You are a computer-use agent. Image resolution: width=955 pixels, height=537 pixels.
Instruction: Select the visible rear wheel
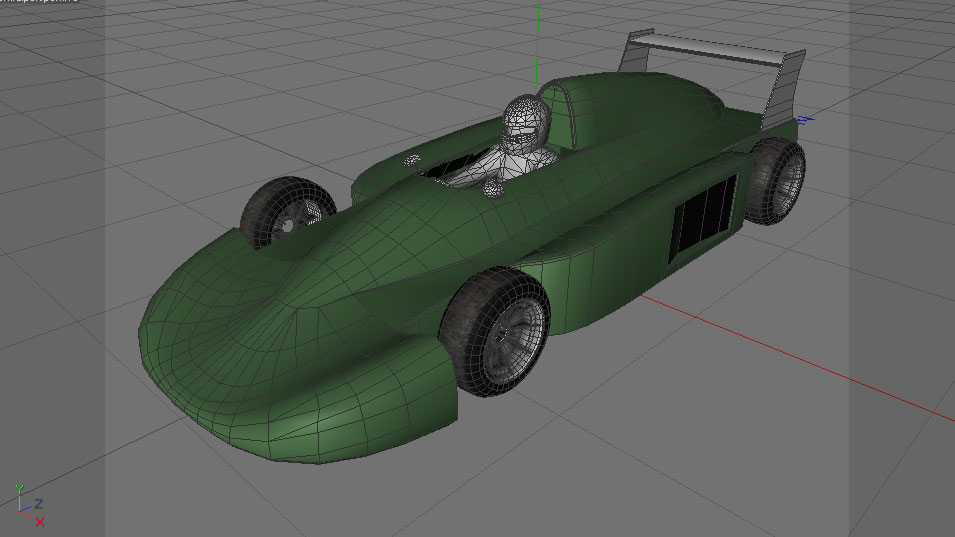(x=778, y=180)
